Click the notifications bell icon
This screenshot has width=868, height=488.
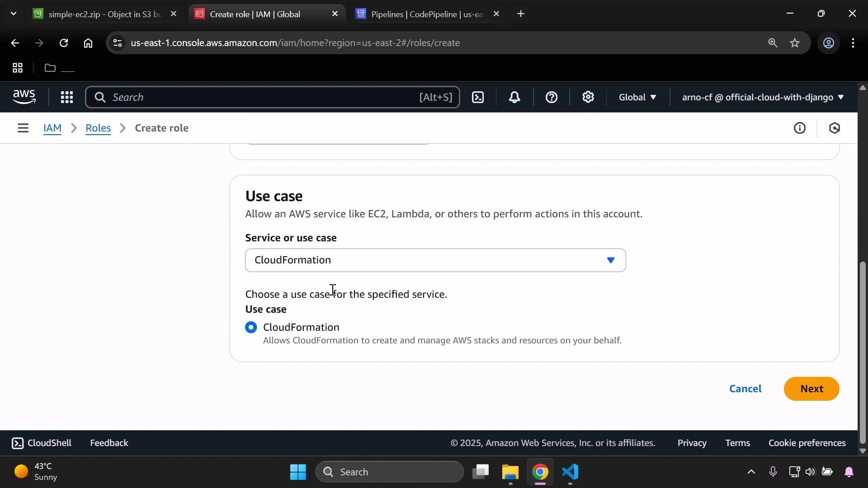(514, 97)
